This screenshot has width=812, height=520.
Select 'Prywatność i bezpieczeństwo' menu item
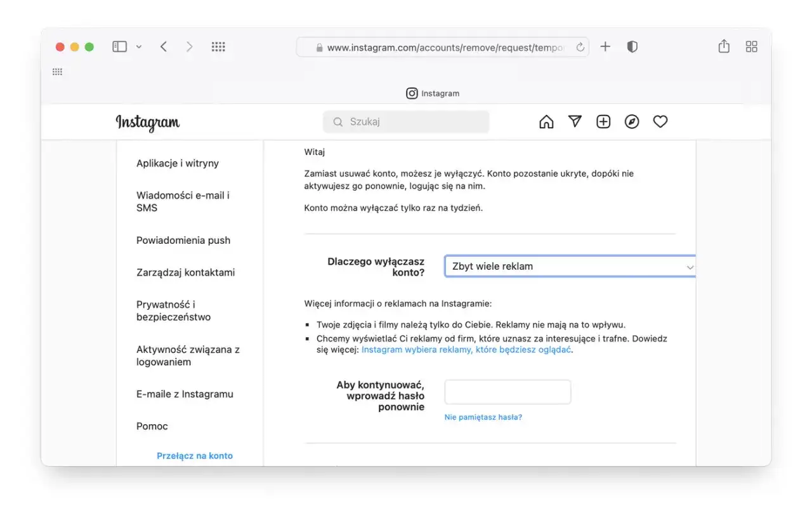(173, 311)
